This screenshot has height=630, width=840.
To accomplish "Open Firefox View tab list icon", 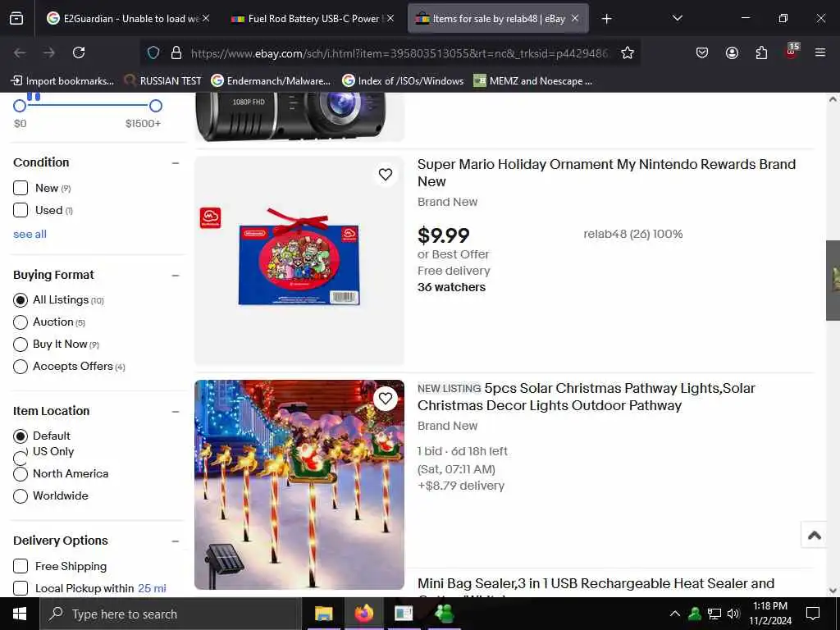I will [x=16, y=19].
